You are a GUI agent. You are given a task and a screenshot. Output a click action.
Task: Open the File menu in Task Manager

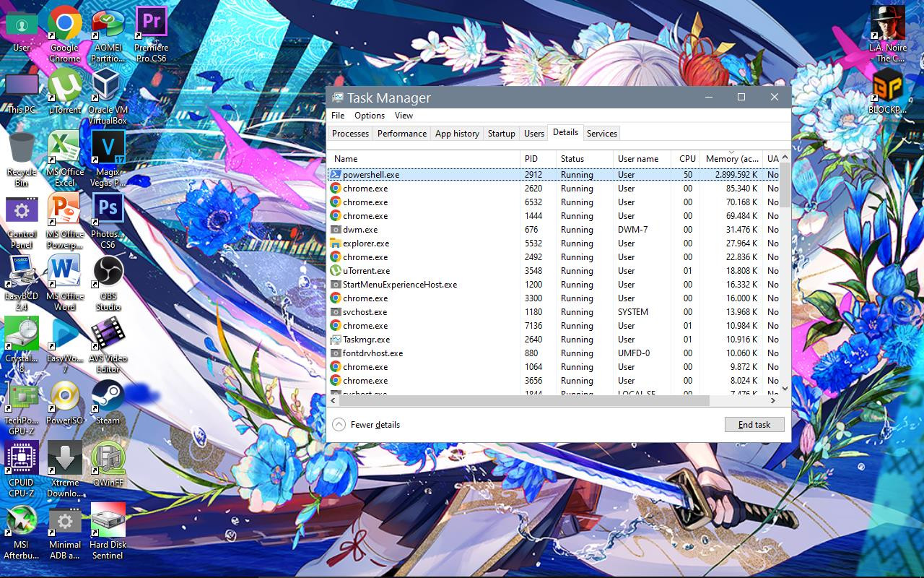(x=338, y=116)
